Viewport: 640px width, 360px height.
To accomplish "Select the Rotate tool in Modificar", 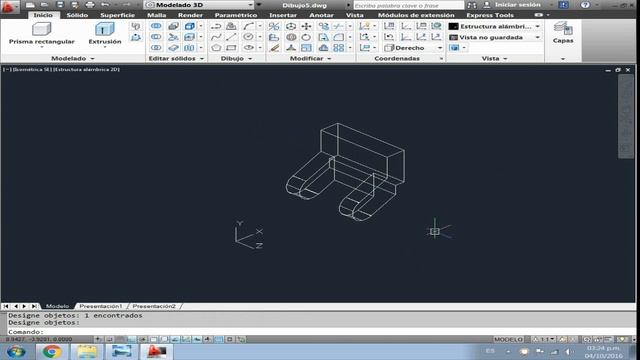I will [306, 37].
